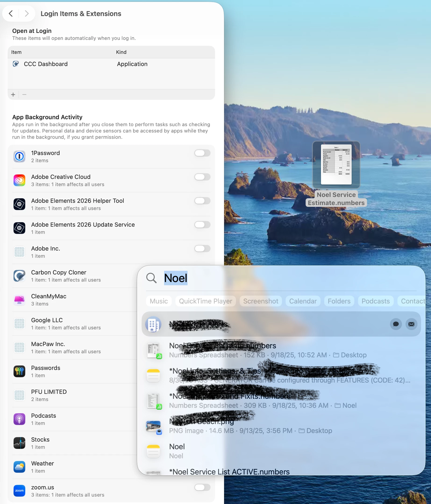Click the Adobe Inc. placeholder icon
This screenshot has height=504, width=431.
click(x=19, y=252)
